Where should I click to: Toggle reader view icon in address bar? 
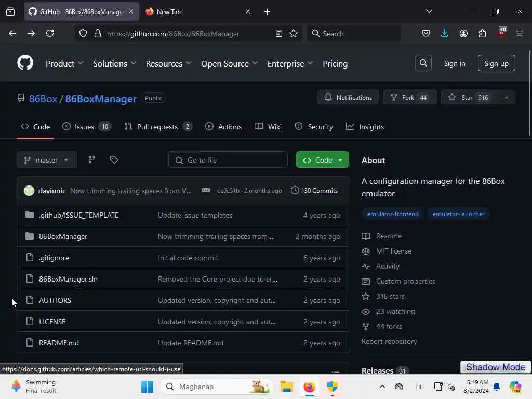click(279, 33)
